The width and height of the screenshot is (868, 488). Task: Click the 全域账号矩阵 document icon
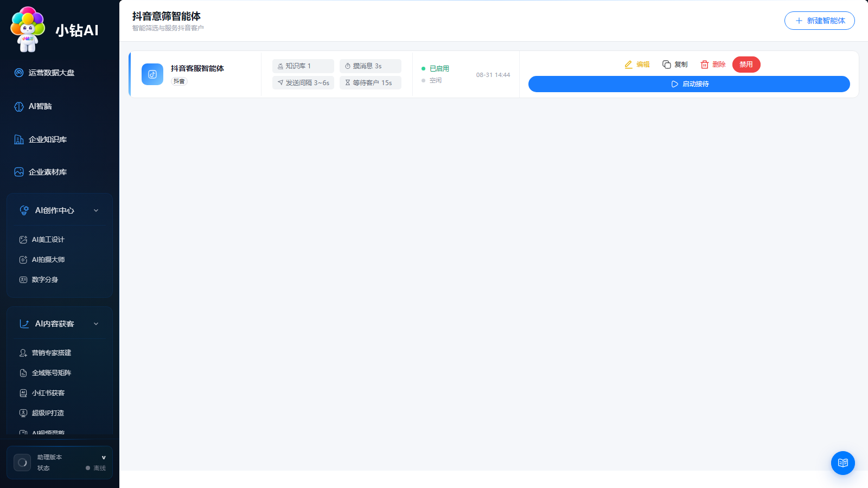(x=23, y=373)
